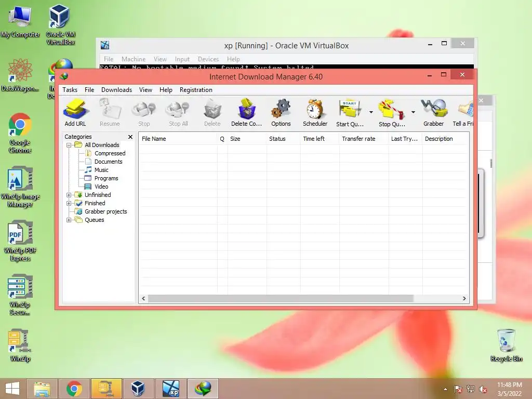Click the Stop toolbar icon
Image resolution: width=532 pixels, height=399 pixels.
(x=144, y=113)
